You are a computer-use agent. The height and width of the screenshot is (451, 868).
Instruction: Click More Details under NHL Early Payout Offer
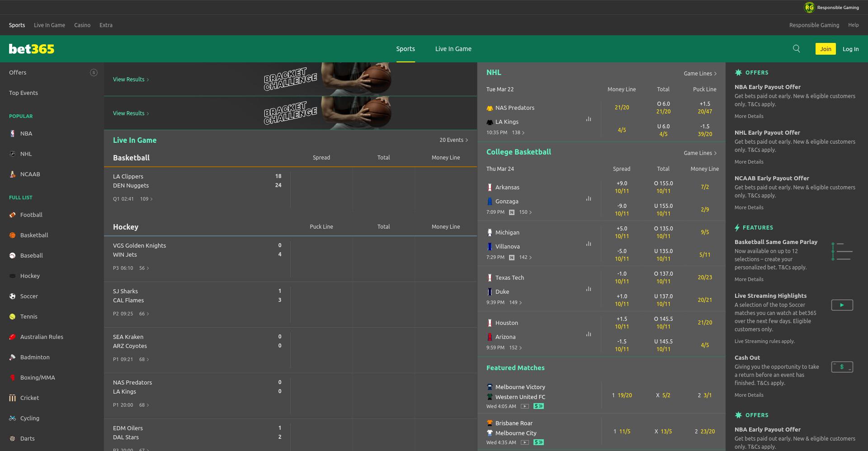(749, 162)
